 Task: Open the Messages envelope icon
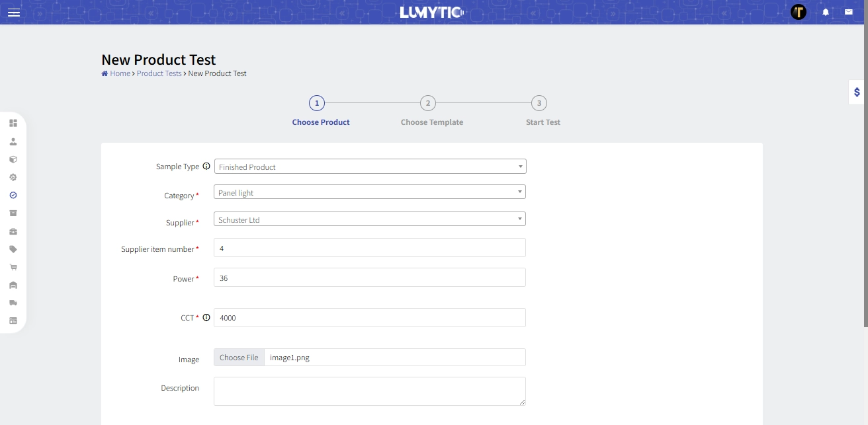pyautogui.click(x=848, y=11)
